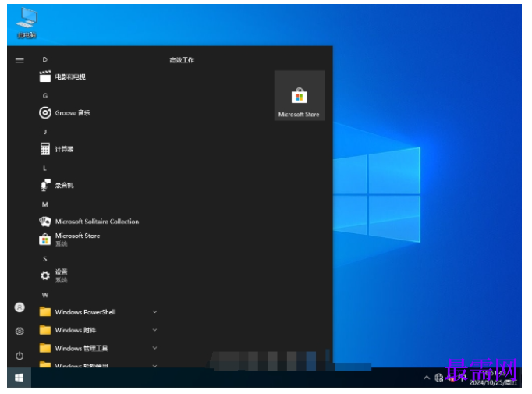532x394 pixels.
Task: Click the Groove 音乐 label
Action: tap(73, 113)
